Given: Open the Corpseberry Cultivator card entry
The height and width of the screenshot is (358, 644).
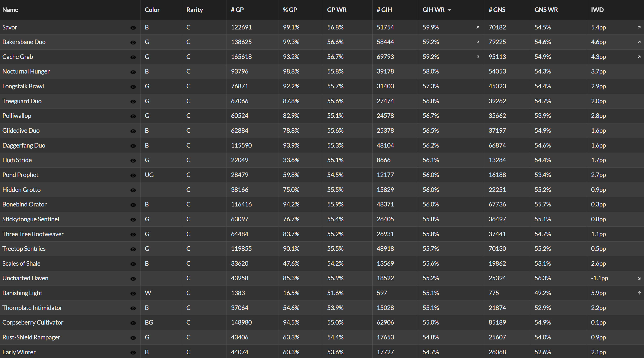Looking at the screenshot, I should (33, 322).
